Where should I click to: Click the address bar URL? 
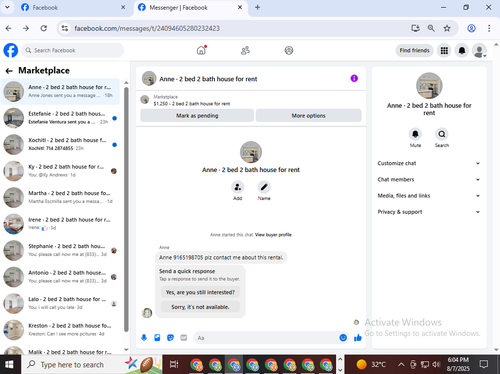(x=147, y=28)
